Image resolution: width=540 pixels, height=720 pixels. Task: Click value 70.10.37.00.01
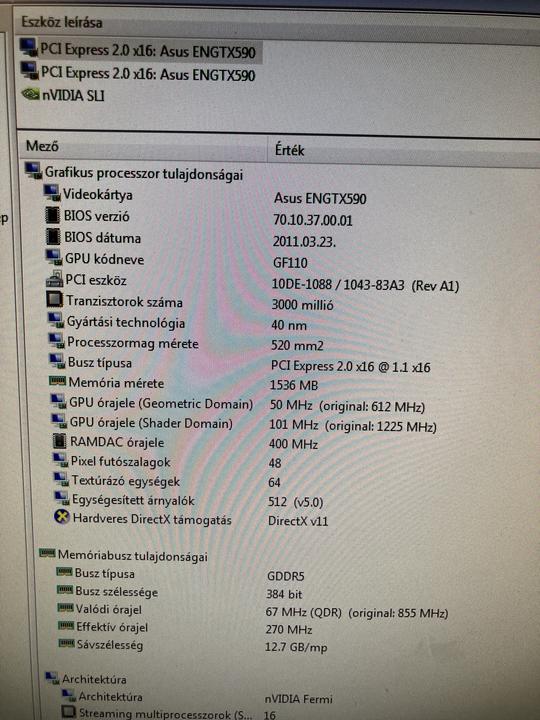313,220
